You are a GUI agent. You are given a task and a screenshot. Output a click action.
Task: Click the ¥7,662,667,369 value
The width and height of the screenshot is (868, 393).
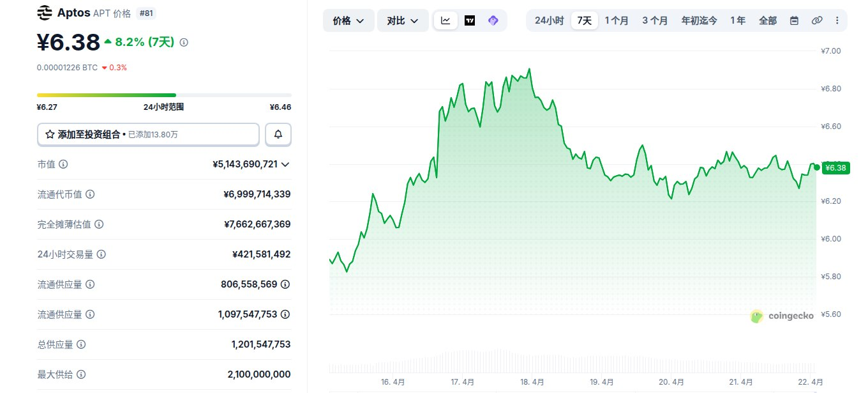(x=257, y=224)
